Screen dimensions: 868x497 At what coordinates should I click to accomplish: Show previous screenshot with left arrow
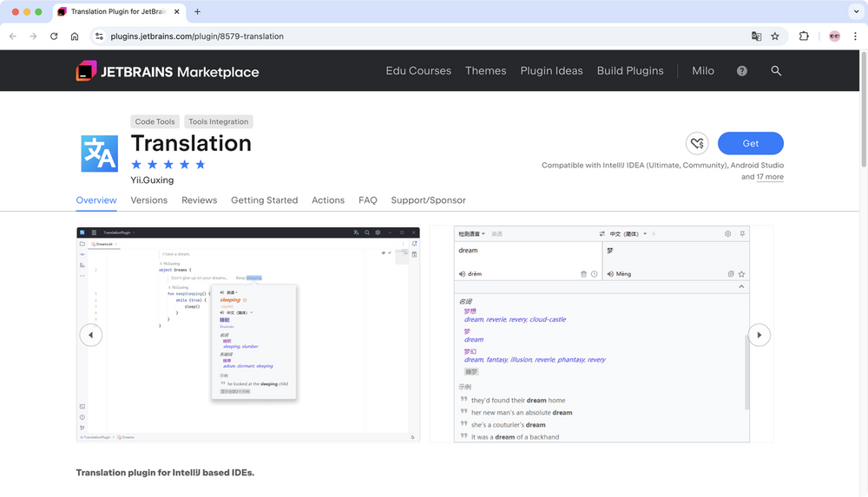point(91,335)
